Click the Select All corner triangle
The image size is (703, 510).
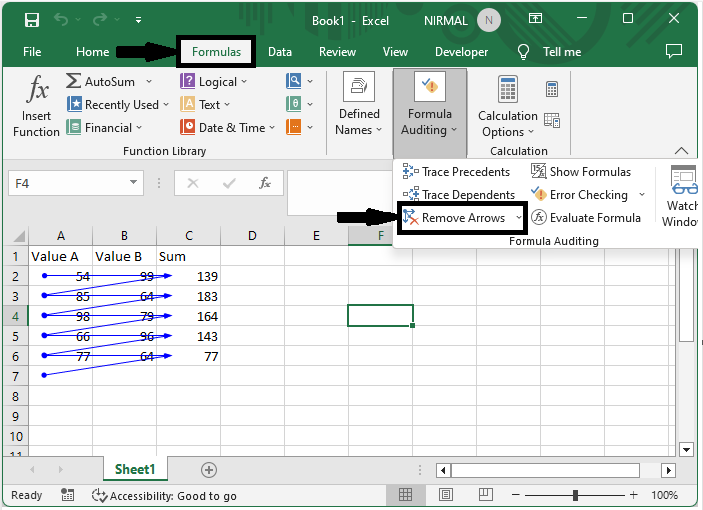tap(18, 236)
